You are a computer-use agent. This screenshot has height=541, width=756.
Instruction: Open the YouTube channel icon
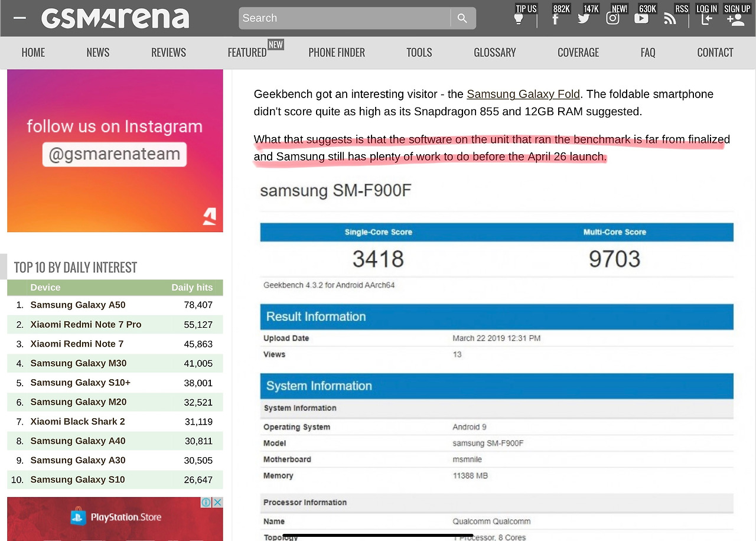(x=641, y=18)
